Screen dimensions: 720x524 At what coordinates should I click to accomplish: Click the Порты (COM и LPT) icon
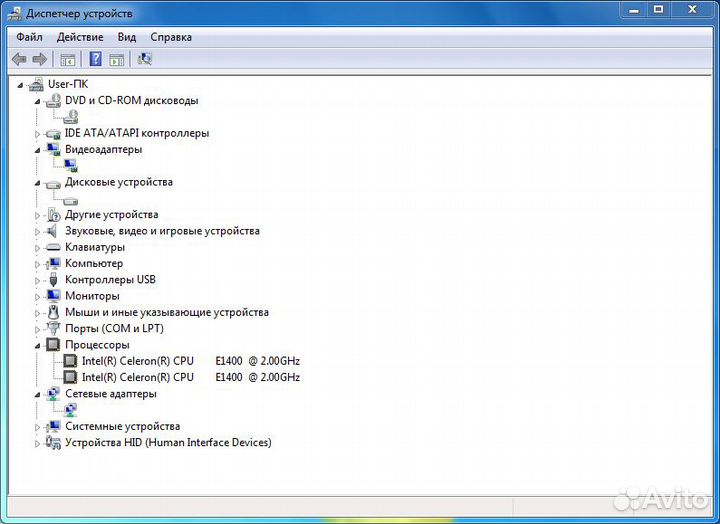[53, 328]
